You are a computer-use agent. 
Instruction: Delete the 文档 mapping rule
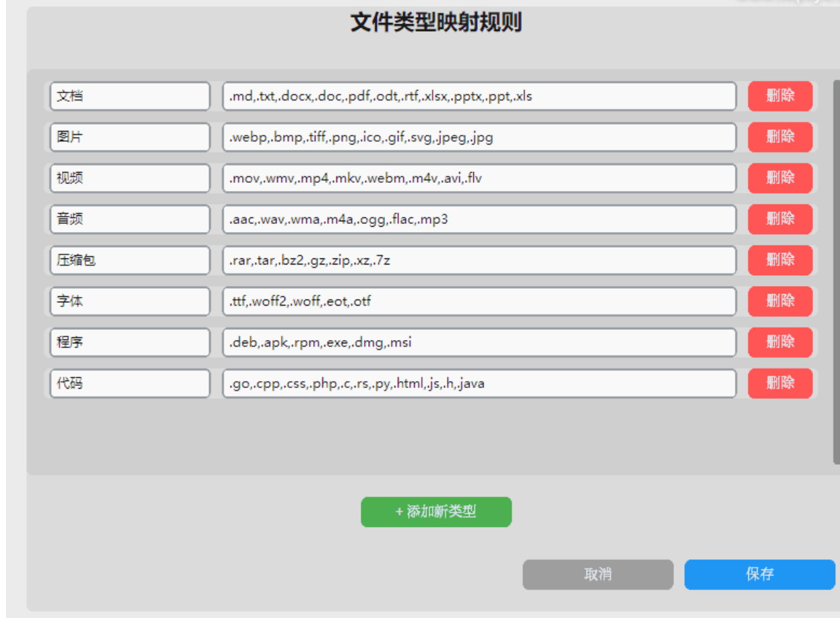780,96
